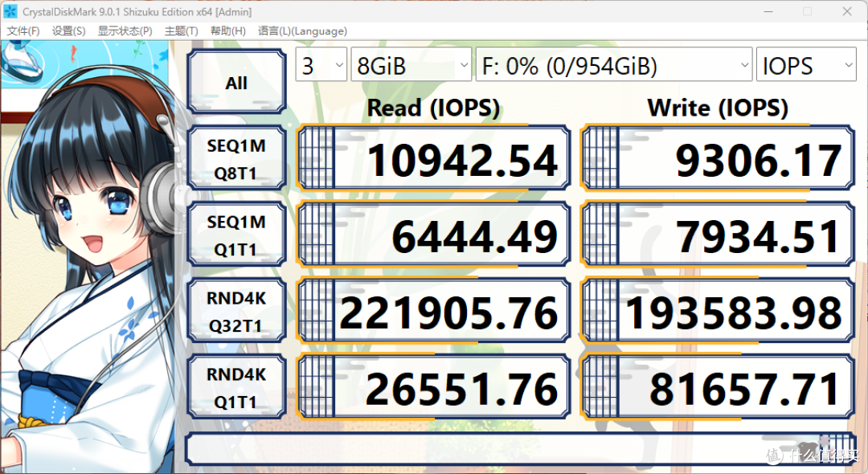Screen dimensions: 868x474
Task: Open the 显示状态(P) menu
Action: (125, 31)
